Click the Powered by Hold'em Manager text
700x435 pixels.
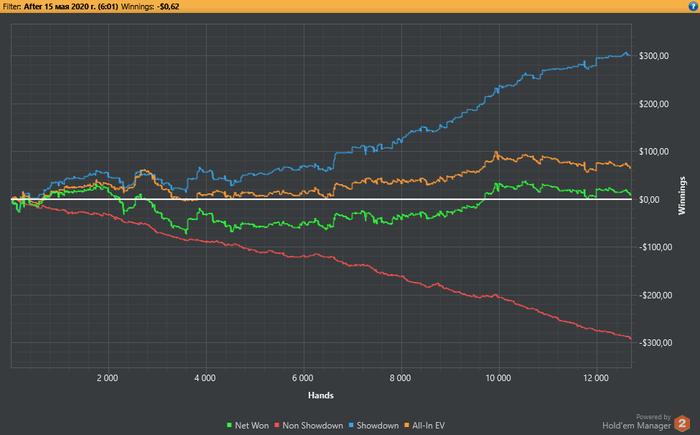coord(636,422)
